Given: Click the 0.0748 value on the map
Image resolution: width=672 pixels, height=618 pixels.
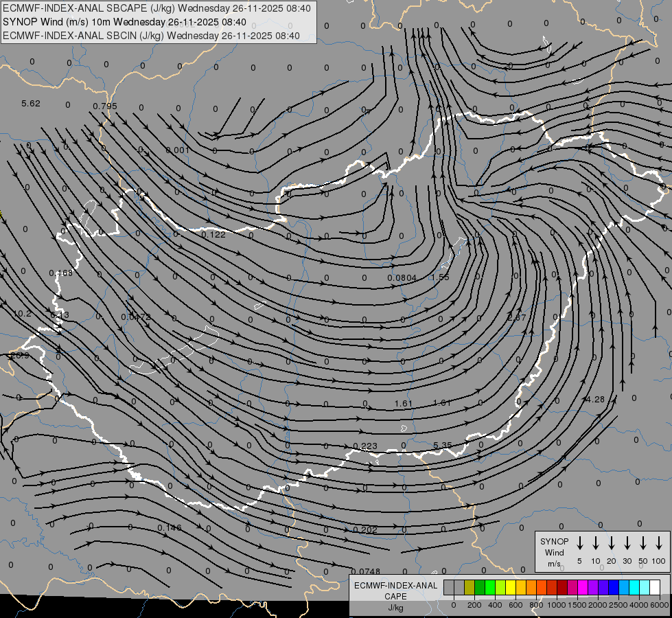Looking at the screenshot, I should [x=366, y=571].
